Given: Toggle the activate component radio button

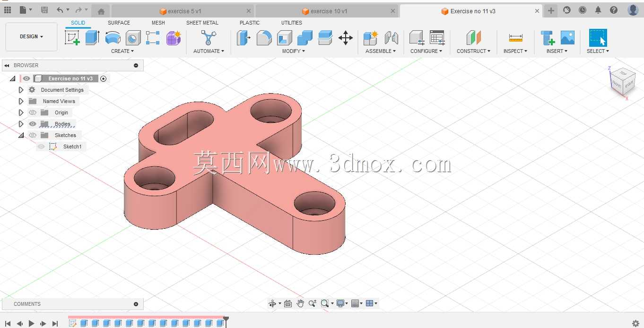Looking at the screenshot, I should point(104,78).
